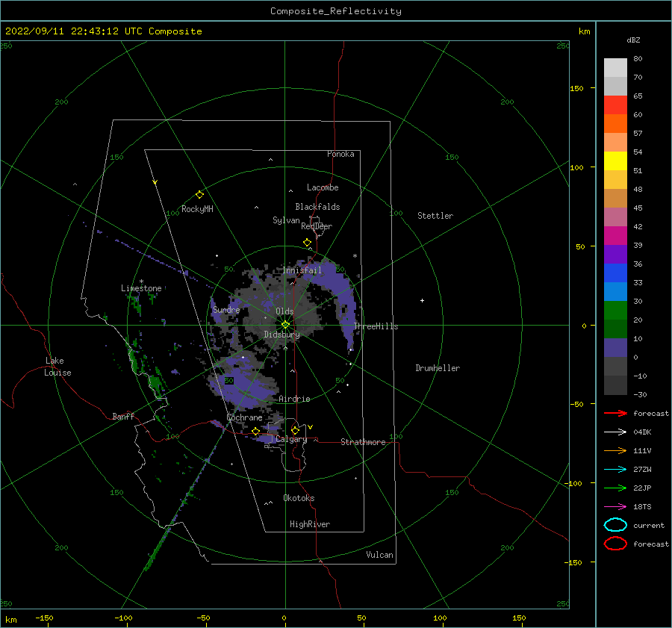The height and width of the screenshot is (628, 672).
Task: Select the green 22JP arrow symbol
Action: point(615,488)
